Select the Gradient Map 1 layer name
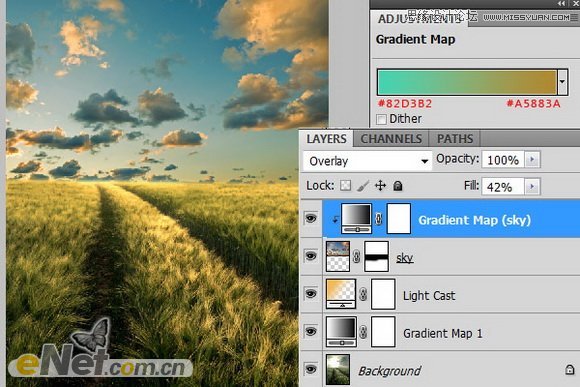The width and height of the screenshot is (580, 387). point(443,333)
